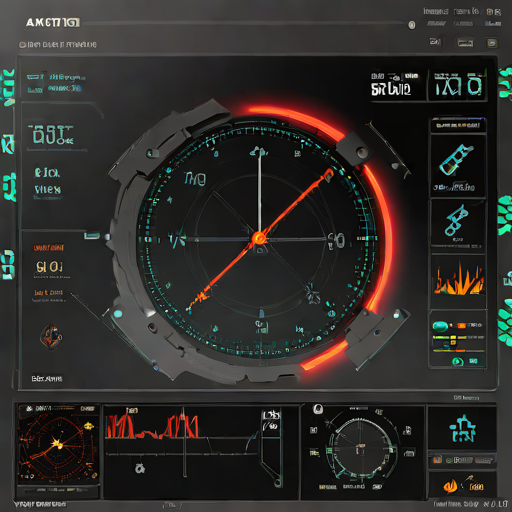
Task: Click the orange icon on the bar below puzzle icon
Action: point(437,460)
